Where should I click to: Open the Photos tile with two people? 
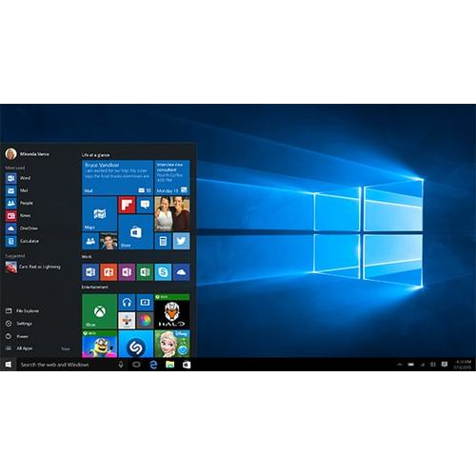[172, 214]
